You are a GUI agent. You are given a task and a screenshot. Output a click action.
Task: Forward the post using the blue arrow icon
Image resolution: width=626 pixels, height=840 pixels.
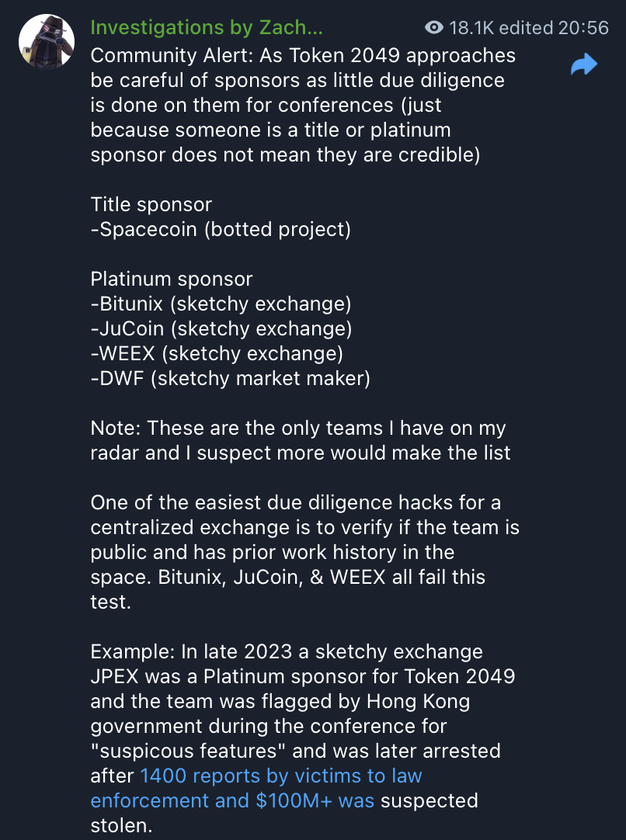pos(583,65)
